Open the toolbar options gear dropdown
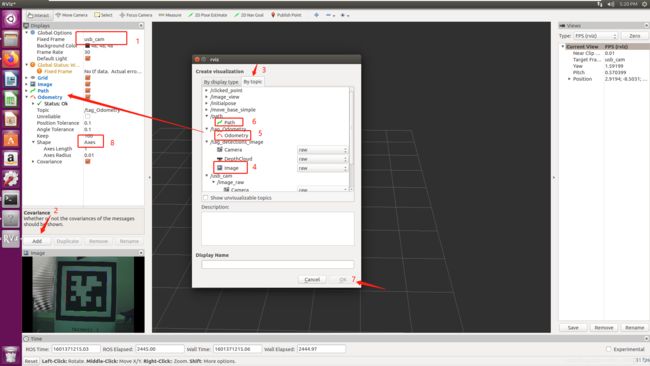Viewport: 650px width, 366px height. click(x=344, y=15)
